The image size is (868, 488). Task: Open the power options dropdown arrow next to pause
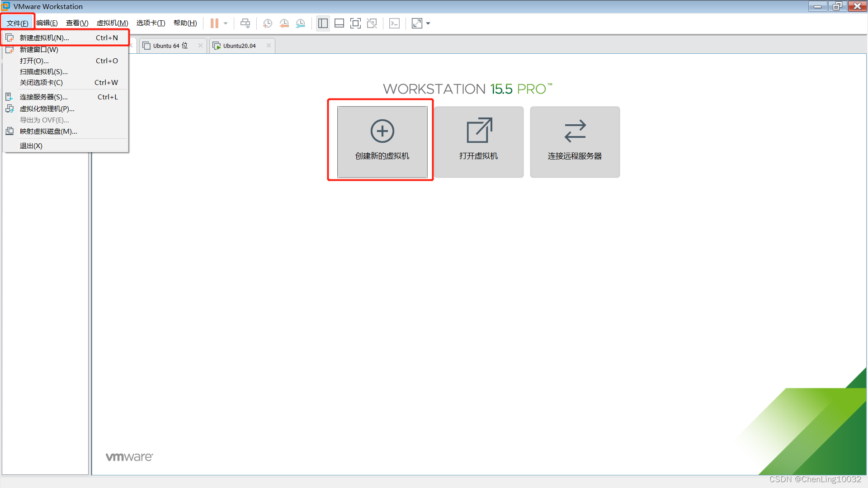(226, 23)
